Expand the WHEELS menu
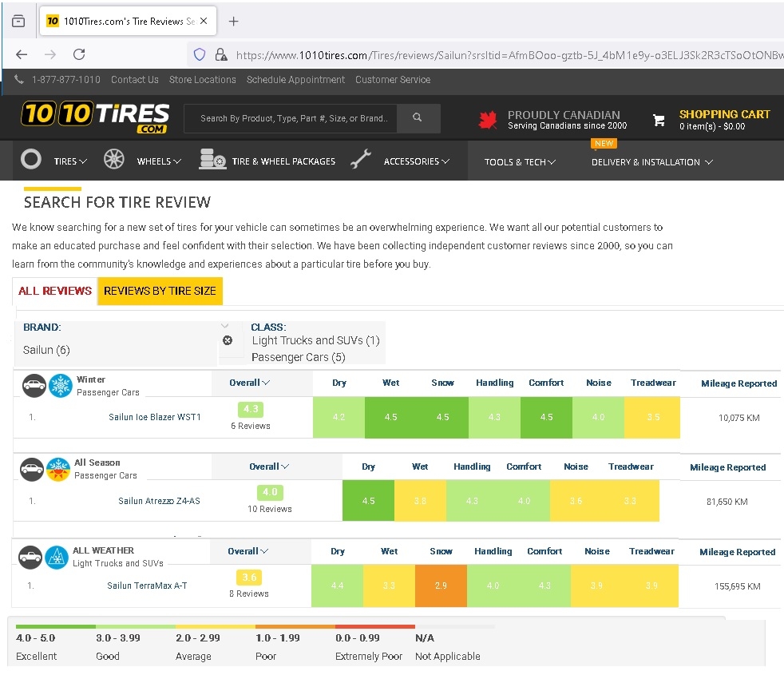The image size is (784, 675). coord(159,161)
